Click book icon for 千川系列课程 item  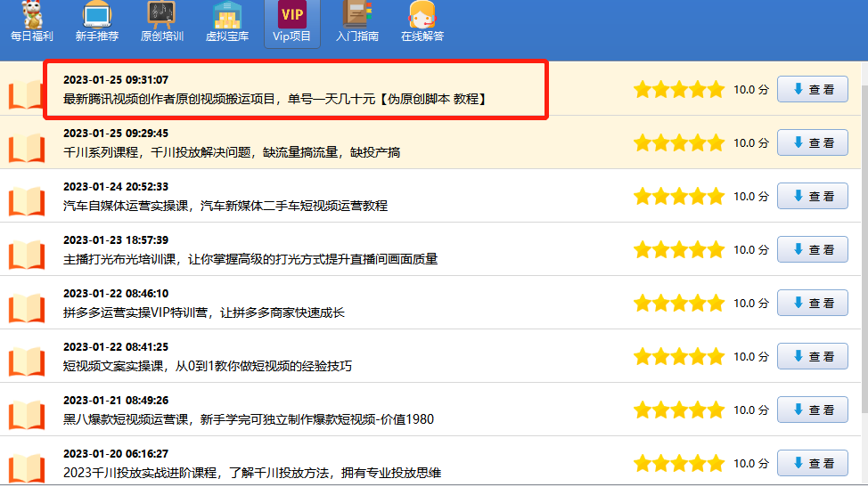26,148
